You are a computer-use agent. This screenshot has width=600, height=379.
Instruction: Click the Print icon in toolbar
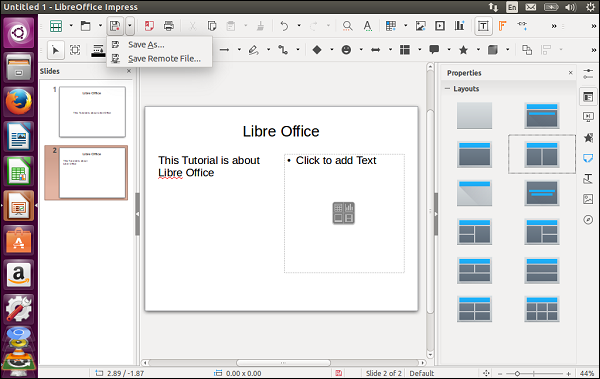pyautogui.click(x=169, y=26)
